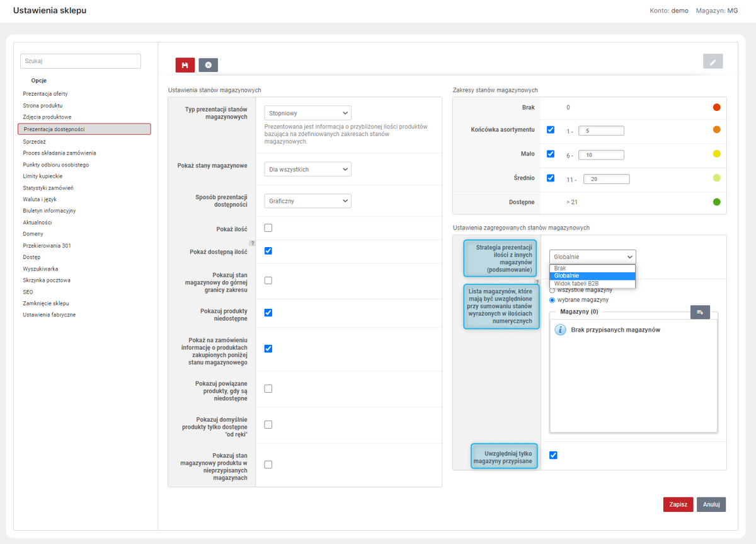The image size is (756, 544).
Task: Click the green Dostępne status dot
Action: 716,202
